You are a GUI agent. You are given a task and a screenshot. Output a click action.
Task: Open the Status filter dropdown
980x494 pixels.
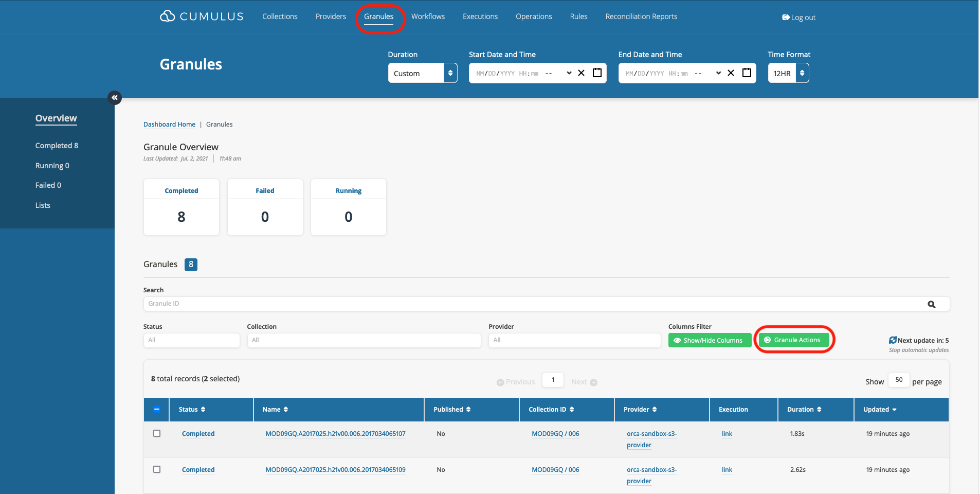(191, 340)
